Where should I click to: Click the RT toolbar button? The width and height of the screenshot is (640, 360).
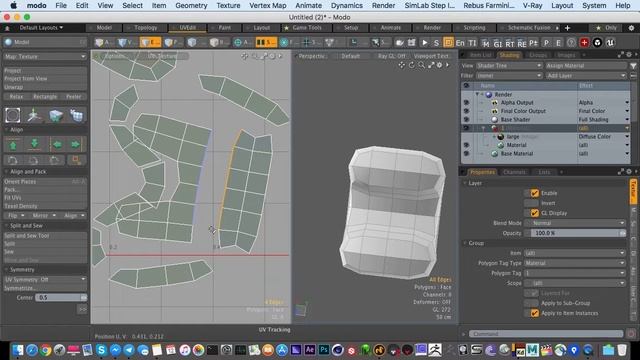(510, 43)
